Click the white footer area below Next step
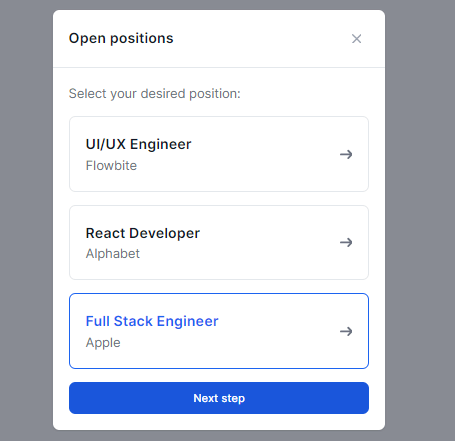 [x=219, y=422]
